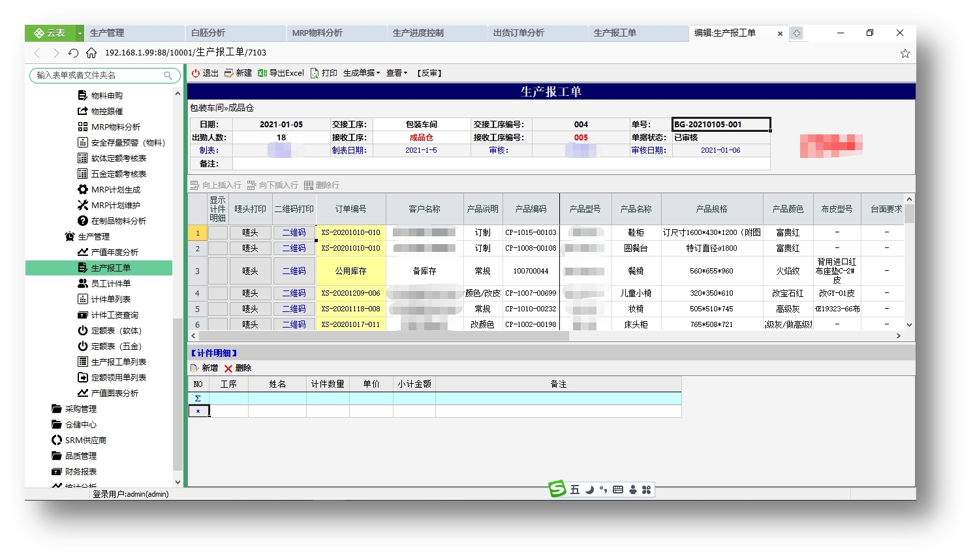Toggle 显示计件明细 checkbox in row 5
Screen dimensions: 975x560
coord(218,309)
